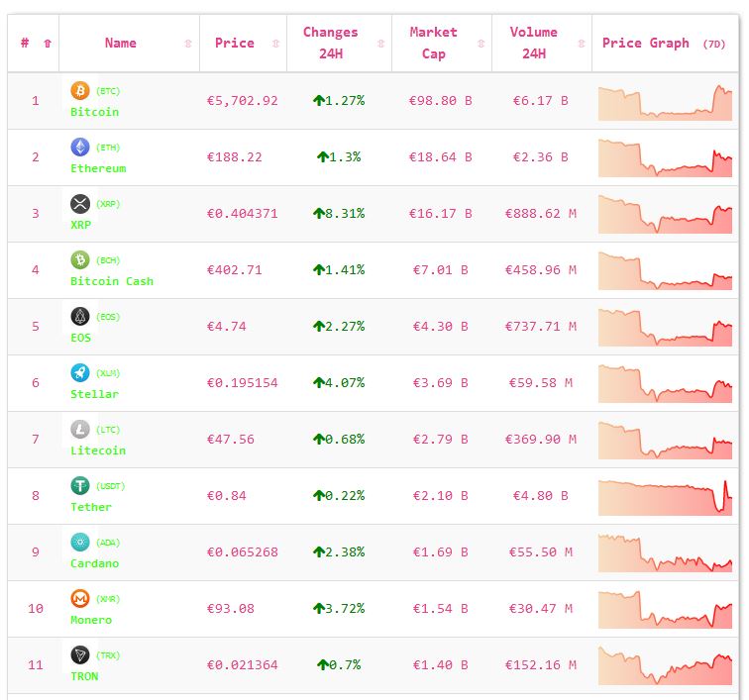The image size is (749, 700).
Task: Open the Tether 7-day price graph
Action: click(665, 497)
